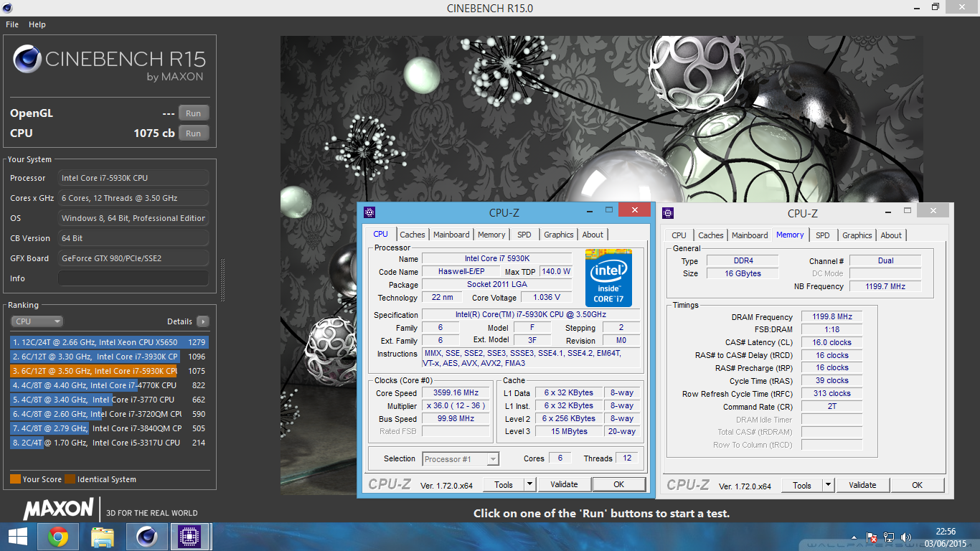Click the Your Score orange legend swatch
Image resolution: width=980 pixels, height=551 pixels.
pyautogui.click(x=15, y=479)
